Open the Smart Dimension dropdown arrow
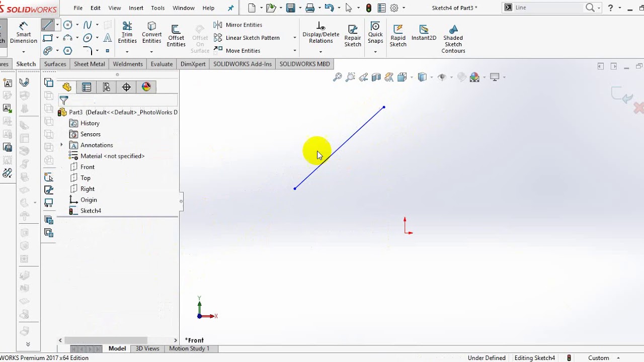644x362 pixels. (24, 51)
